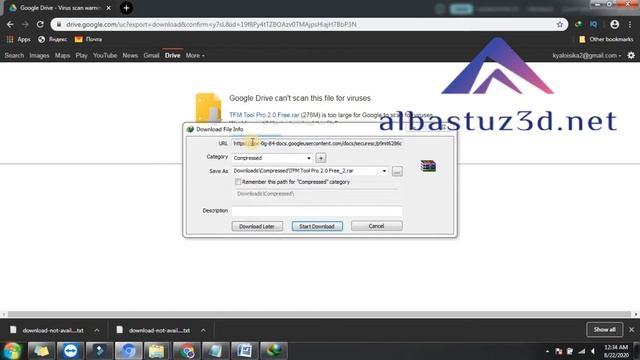Screen dimensions: 640x360
Task: Open the Chrome three-dot menu
Action: click(x=630, y=24)
